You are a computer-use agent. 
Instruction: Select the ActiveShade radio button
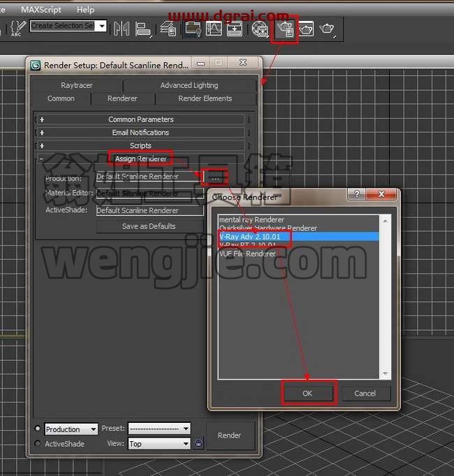[x=38, y=443]
